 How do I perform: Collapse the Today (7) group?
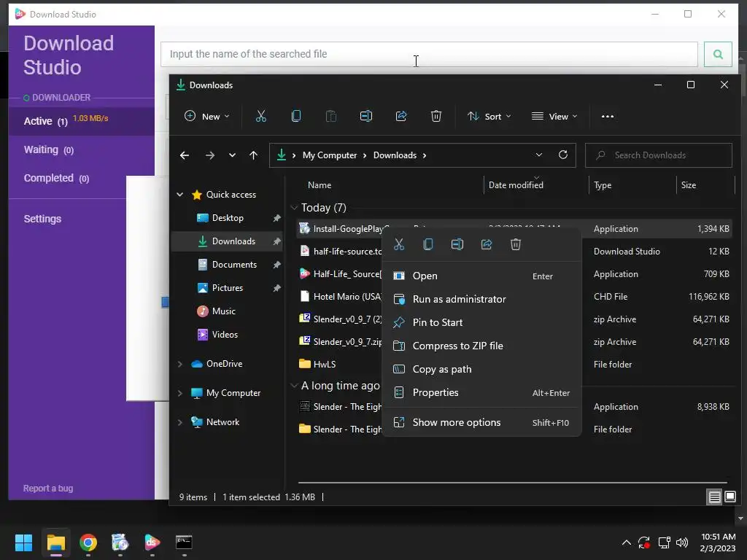[294, 208]
